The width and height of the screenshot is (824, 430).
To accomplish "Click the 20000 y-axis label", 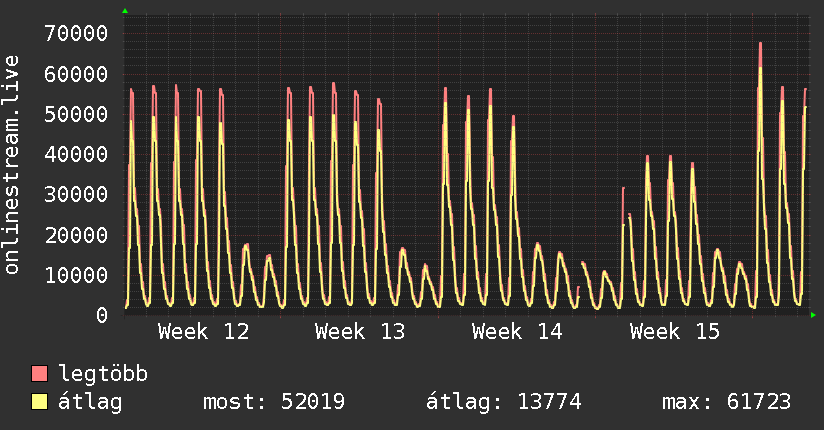I will coord(76,235).
